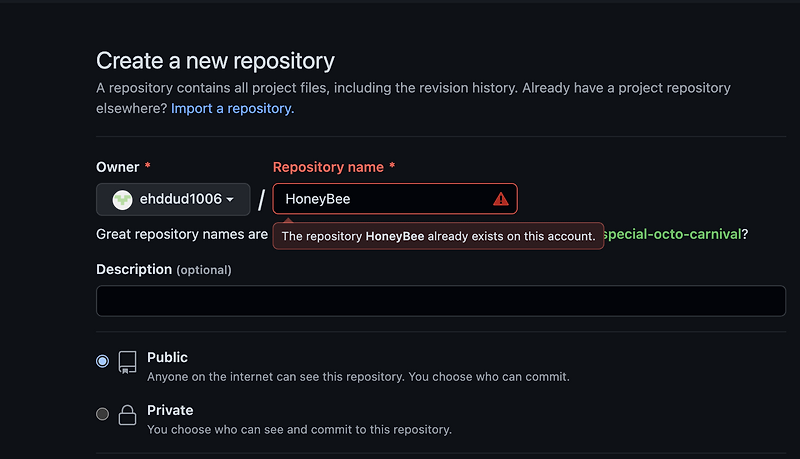
Task: Open the Owner dropdown ehddud1006
Action: click(173, 199)
